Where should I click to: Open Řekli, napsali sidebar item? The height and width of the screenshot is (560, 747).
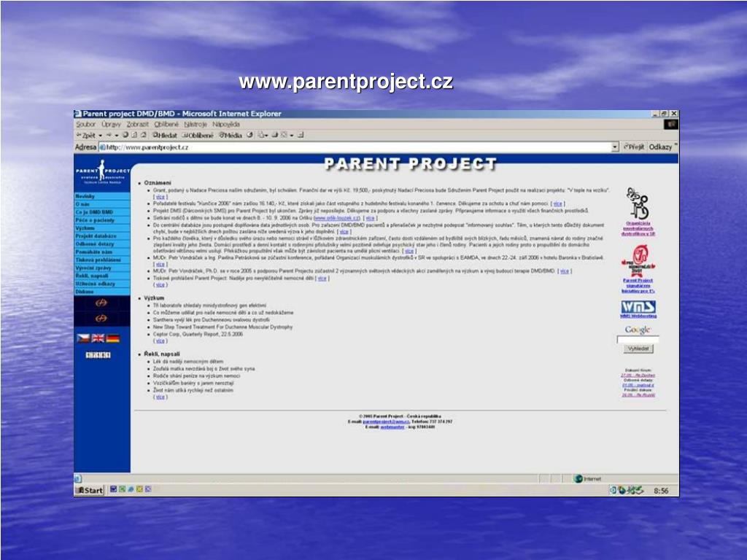[102, 276]
